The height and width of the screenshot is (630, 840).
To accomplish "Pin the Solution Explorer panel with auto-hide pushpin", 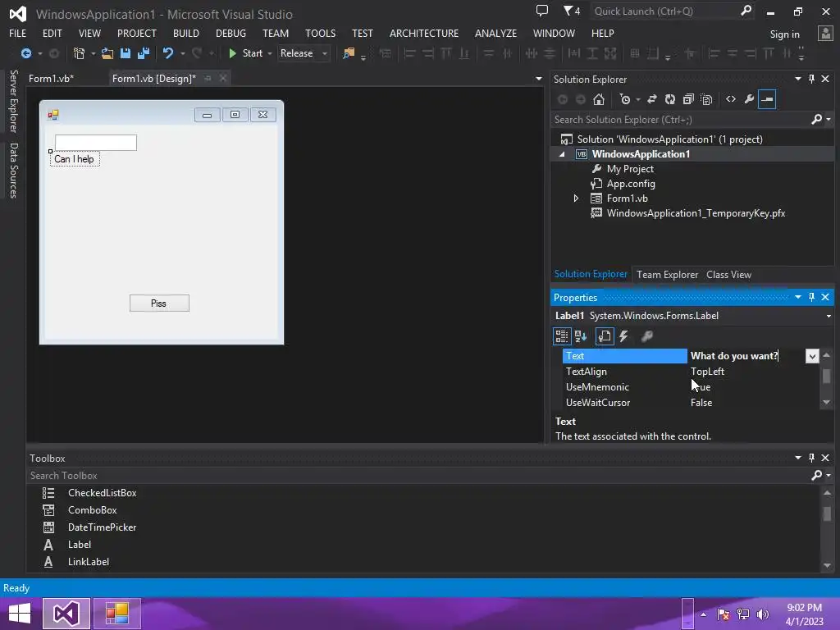I will (811, 79).
